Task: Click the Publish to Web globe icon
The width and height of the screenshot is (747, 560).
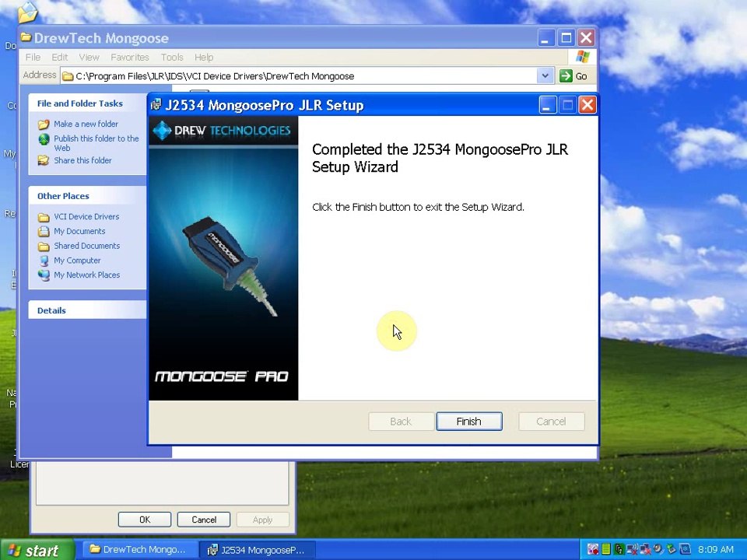Action: coord(44,139)
